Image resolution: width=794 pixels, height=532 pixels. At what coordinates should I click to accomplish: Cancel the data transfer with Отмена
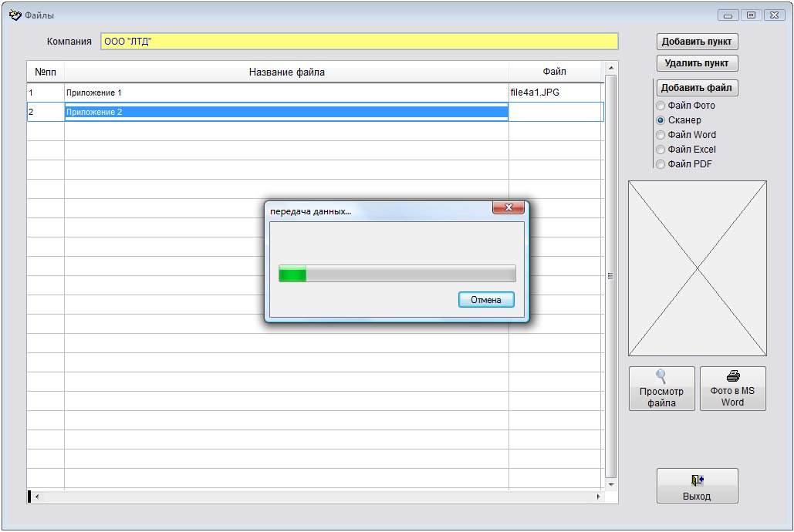coord(486,300)
